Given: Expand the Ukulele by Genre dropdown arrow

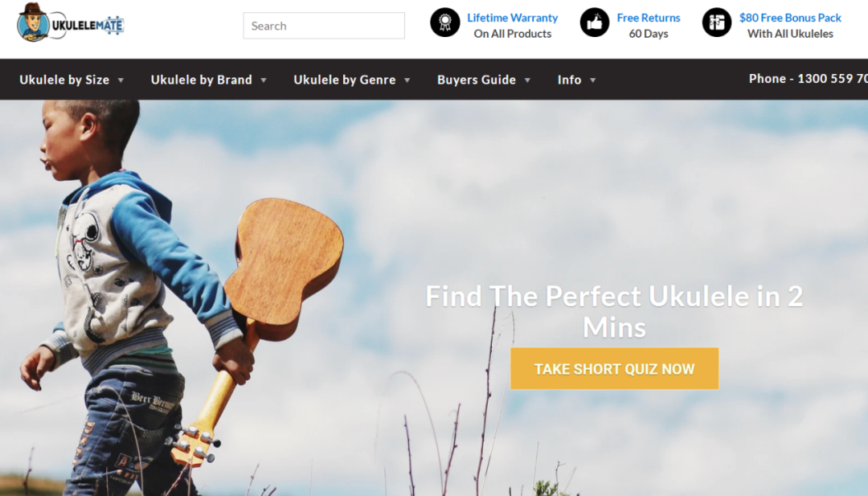Looking at the screenshot, I should pyautogui.click(x=407, y=80).
